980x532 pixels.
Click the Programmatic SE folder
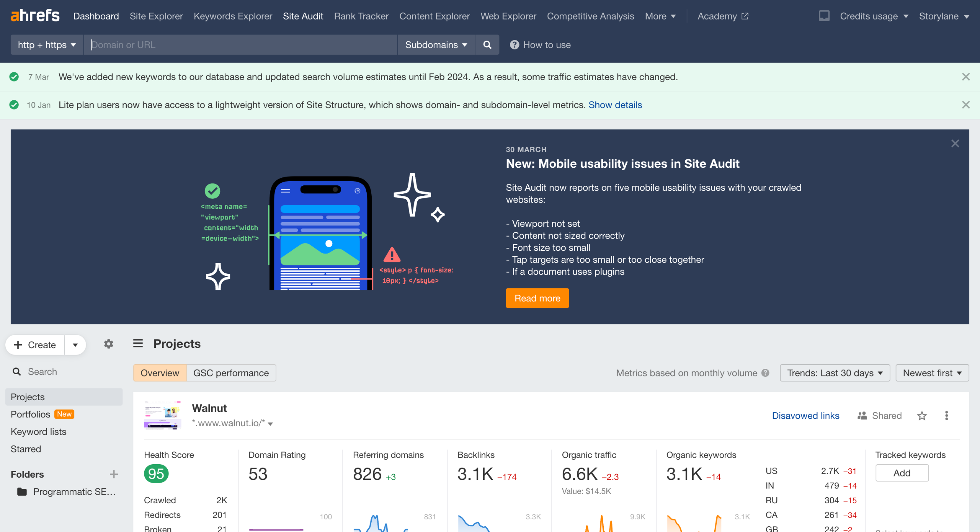(x=67, y=491)
